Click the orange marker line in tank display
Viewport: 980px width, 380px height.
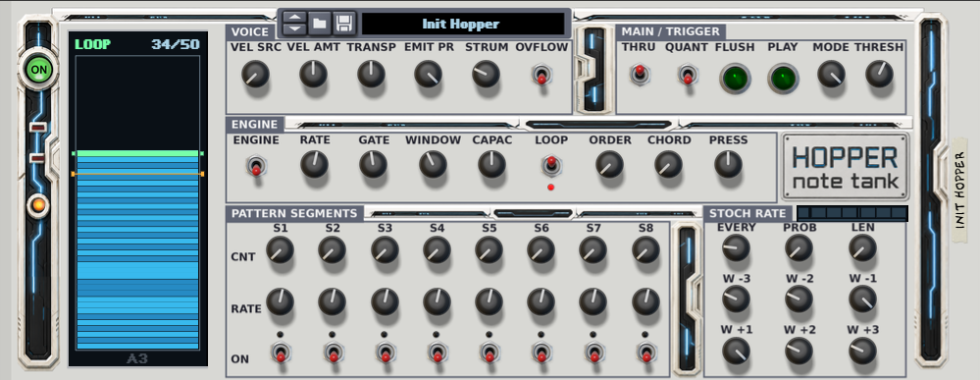[x=137, y=174]
